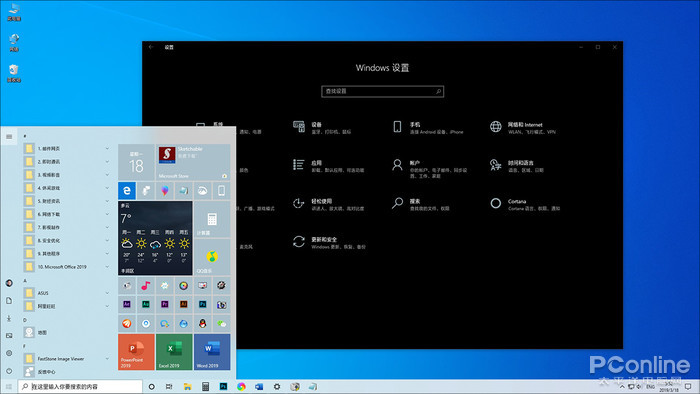This screenshot has width=700, height=394.
Task: Open 更新和安全 (Update & Security) settings
Action: coord(329,243)
